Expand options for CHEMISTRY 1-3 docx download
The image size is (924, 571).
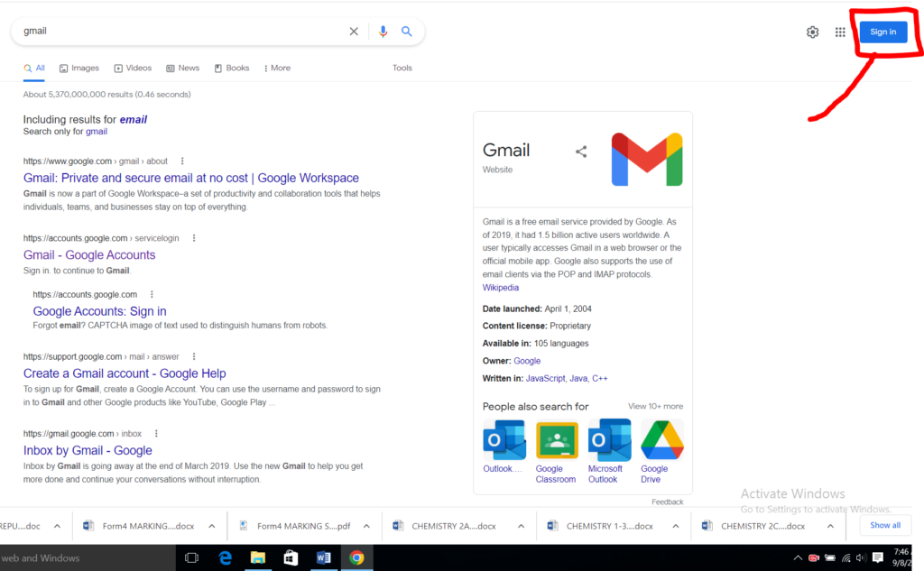tap(676, 526)
